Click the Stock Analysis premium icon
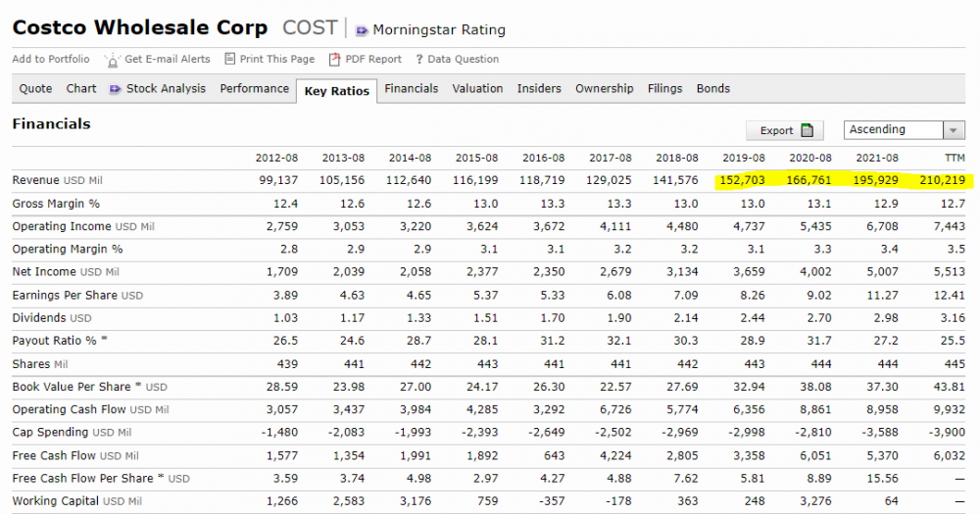The width and height of the screenshot is (980, 514). pos(115,89)
